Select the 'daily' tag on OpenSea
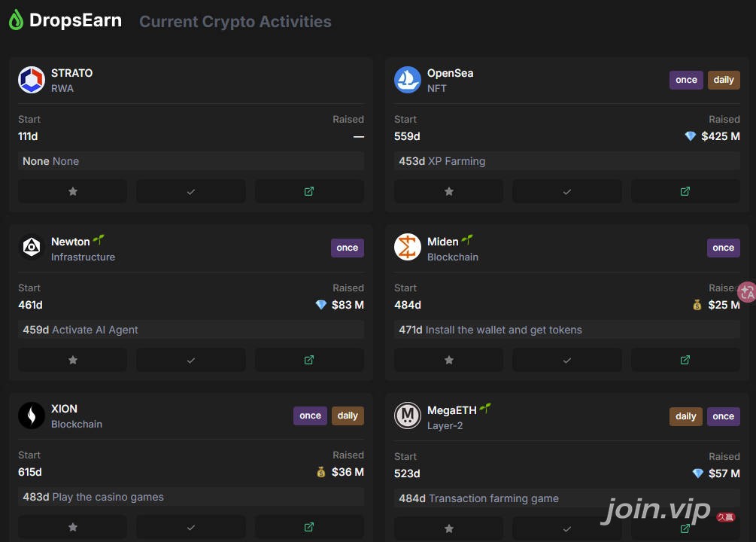Image resolution: width=756 pixels, height=542 pixels. tap(724, 80)
